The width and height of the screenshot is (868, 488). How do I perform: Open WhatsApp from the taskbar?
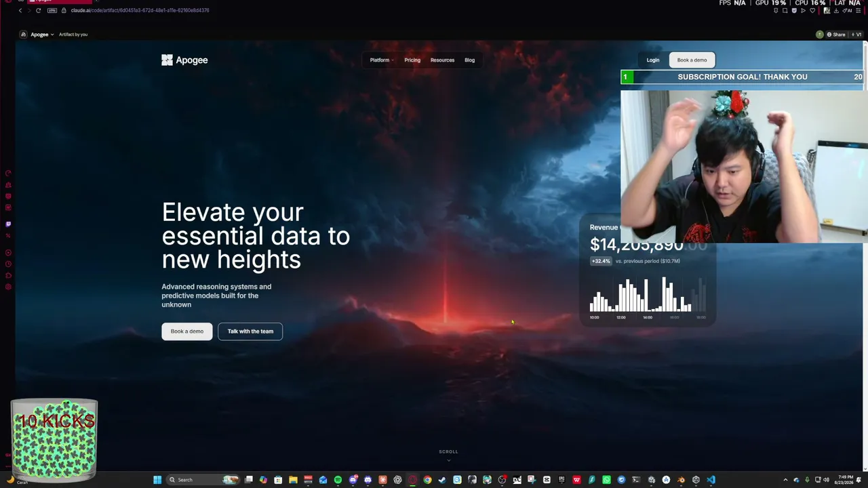coord(606,480)
